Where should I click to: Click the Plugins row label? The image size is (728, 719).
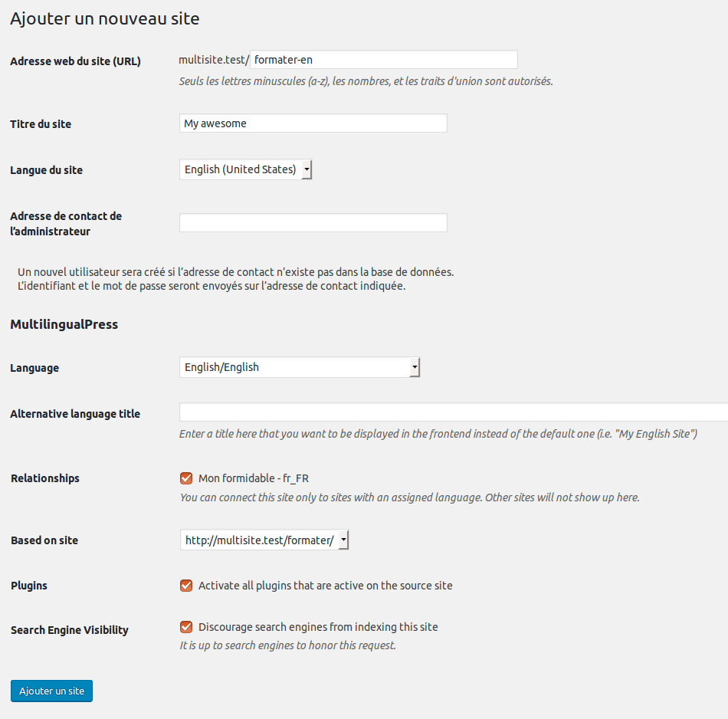click(29, 586)
